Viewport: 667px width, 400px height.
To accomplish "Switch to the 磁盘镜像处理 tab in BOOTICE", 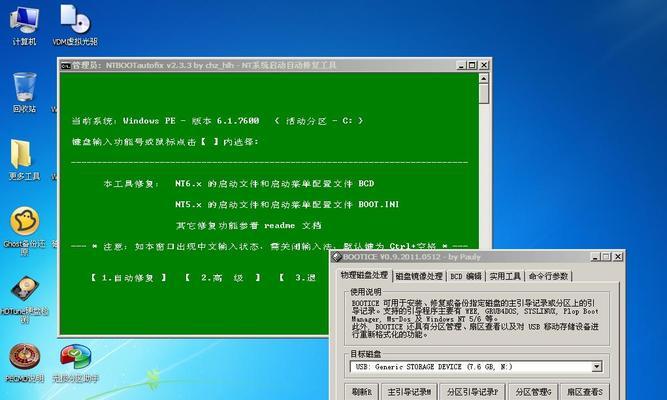I will click(x=419, y=276).
